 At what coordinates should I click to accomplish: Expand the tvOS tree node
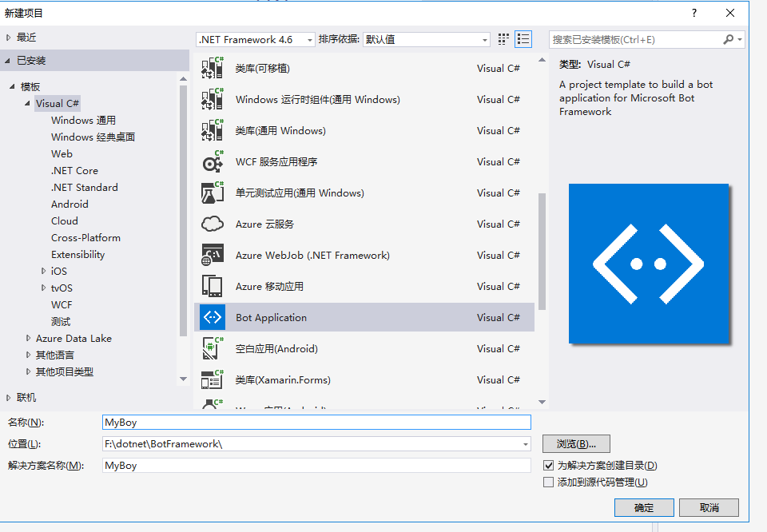[43, 288]
